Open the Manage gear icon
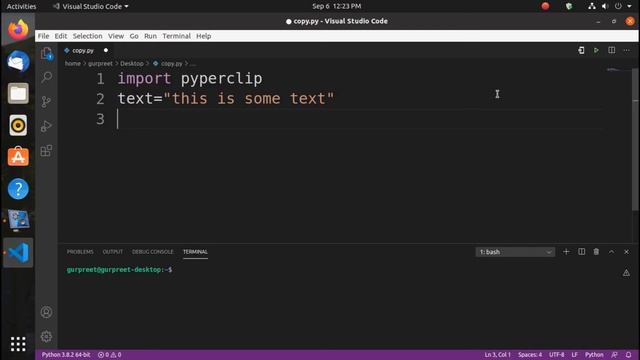Screen dimensions: 640x360 click(x=47, y=336)
